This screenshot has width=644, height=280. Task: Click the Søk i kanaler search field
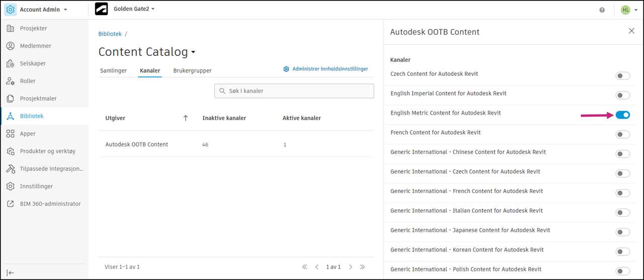294,91
